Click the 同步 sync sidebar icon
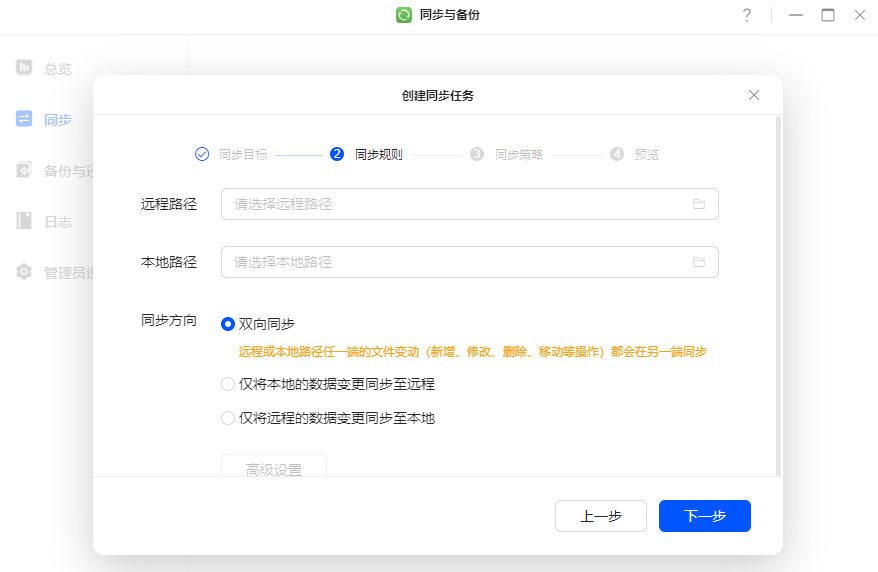 24,119
